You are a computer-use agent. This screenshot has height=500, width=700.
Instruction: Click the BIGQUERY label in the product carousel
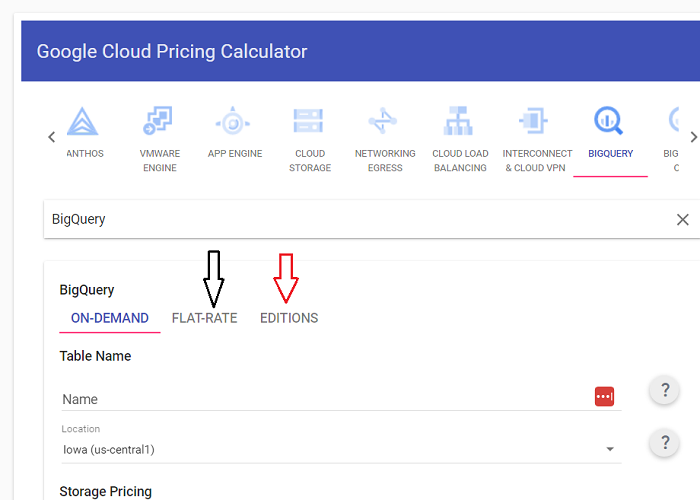610,154
